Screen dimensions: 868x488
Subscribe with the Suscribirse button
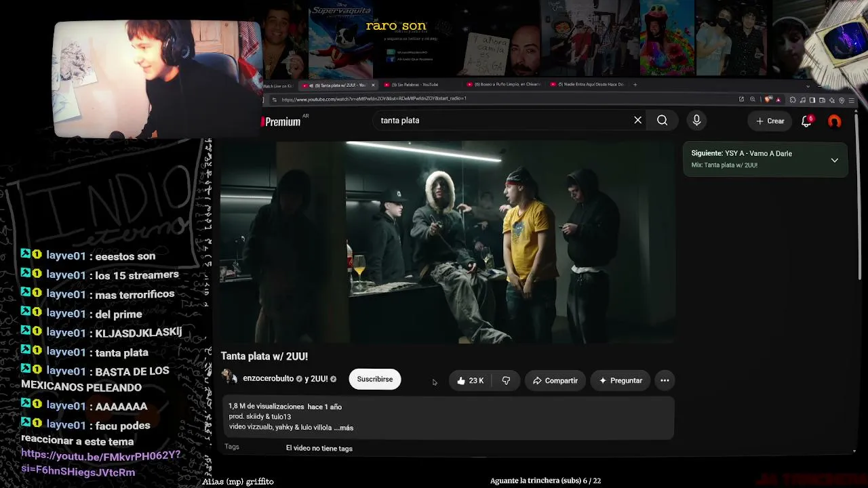[x=375, y=380]
